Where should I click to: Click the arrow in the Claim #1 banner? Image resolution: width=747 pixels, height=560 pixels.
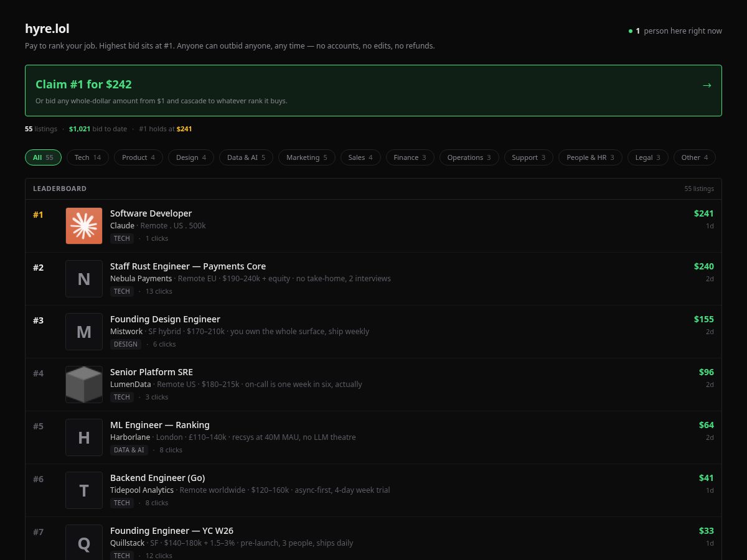[x=707, y=85]
